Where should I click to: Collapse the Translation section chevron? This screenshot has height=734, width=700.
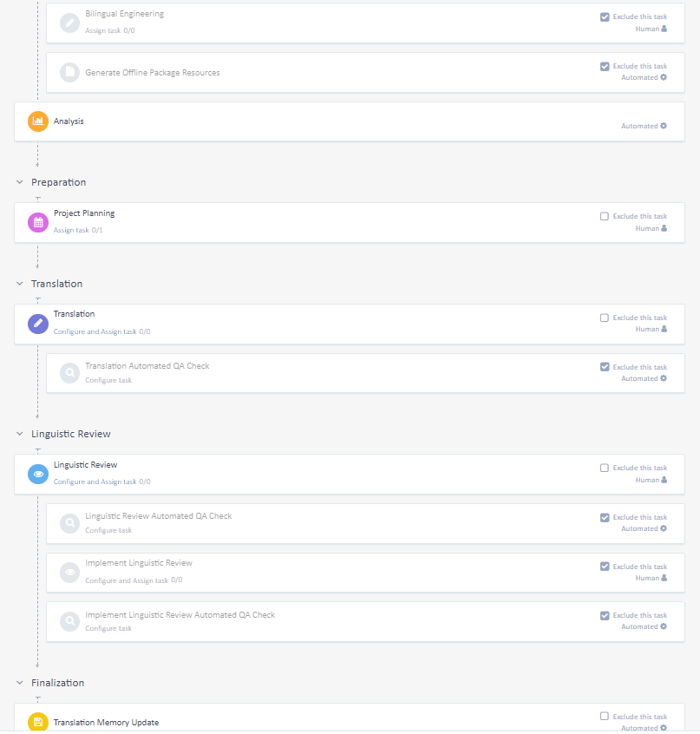[x=20, y=284]
